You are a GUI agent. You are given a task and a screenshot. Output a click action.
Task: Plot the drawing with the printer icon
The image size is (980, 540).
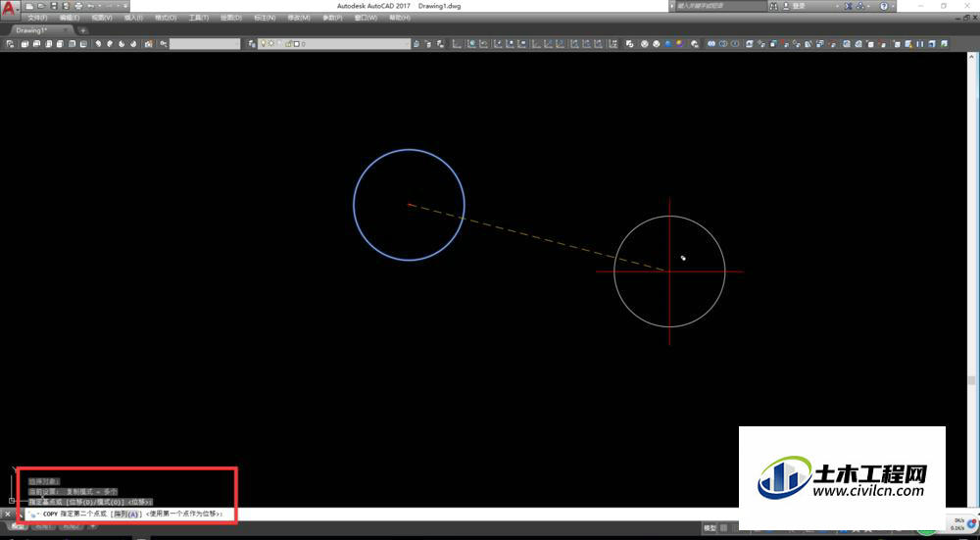pos(78,6)
